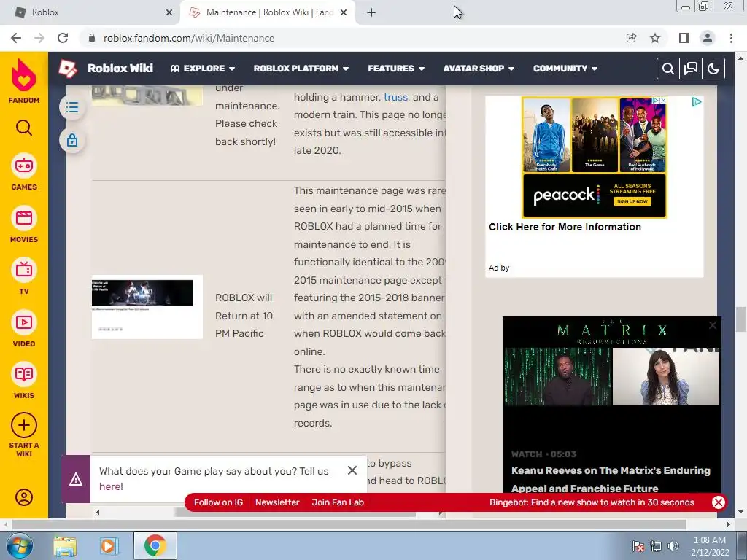Click the Roblox Wiki logo icon
This screenshot has height=560, width=747.
(68, 69)
